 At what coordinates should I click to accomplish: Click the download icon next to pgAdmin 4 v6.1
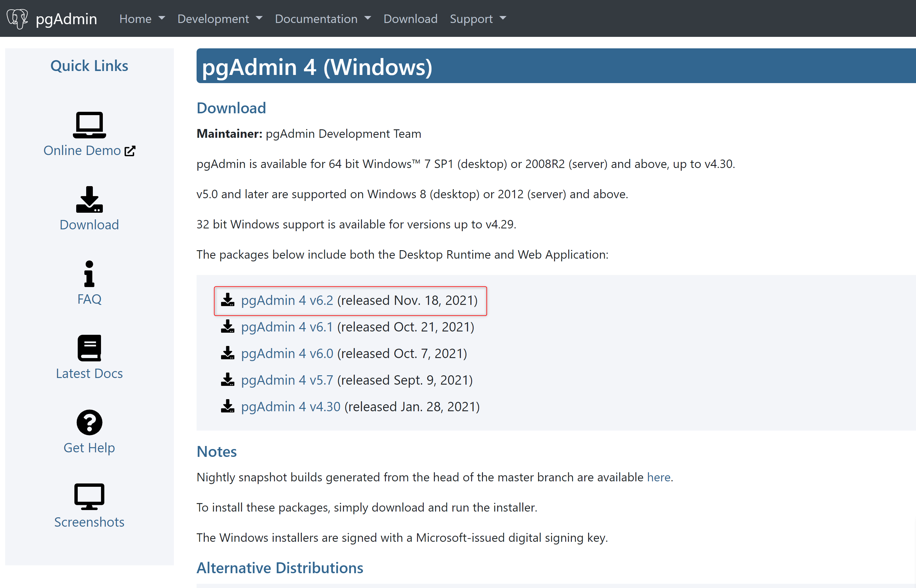coord(228,326)
